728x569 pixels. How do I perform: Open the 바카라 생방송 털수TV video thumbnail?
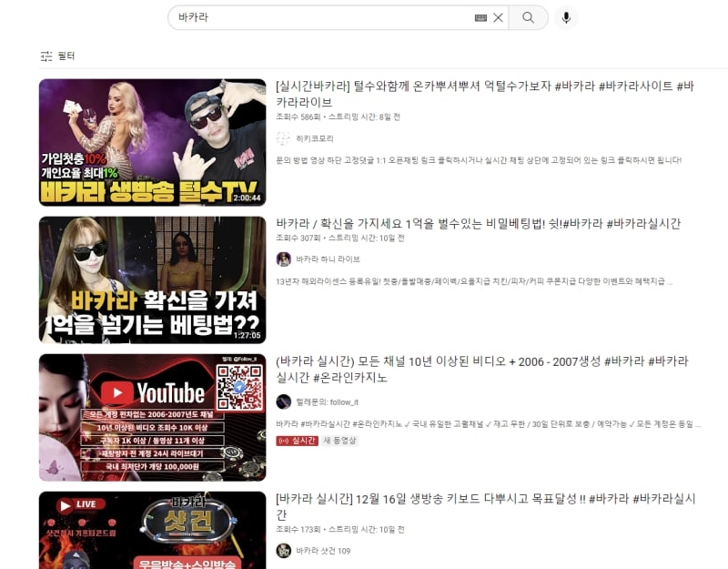pos(152,142)
